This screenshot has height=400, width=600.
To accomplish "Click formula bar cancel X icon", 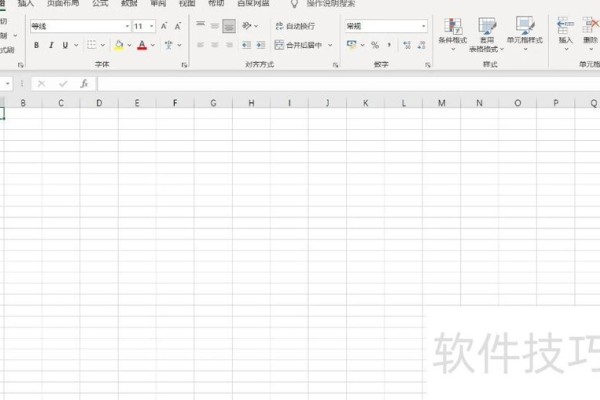I will [x=41, y=83].
